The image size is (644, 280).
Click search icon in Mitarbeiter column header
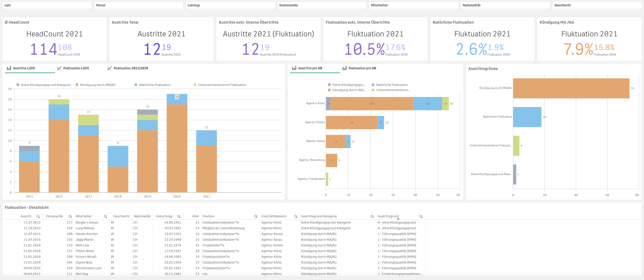click(x=106, y=217)
